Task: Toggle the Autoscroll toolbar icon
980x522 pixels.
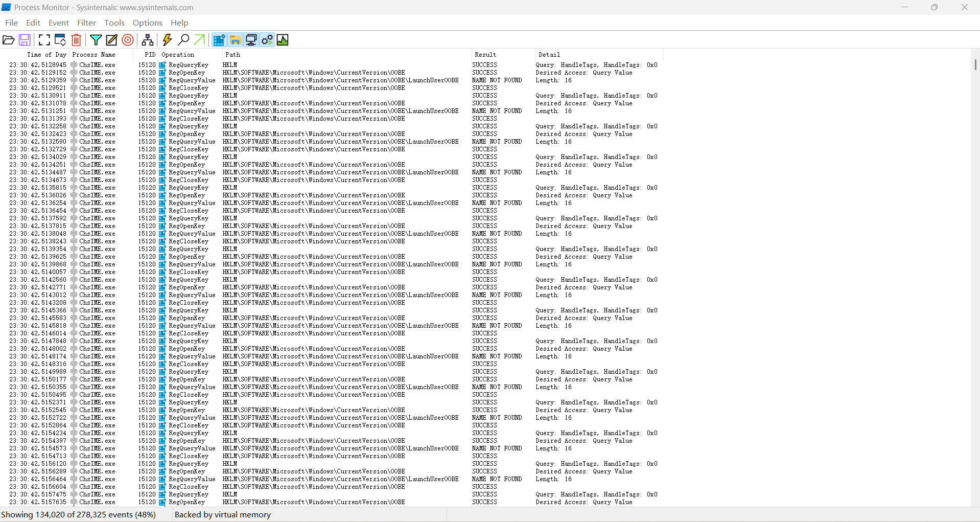Action: 60,40
